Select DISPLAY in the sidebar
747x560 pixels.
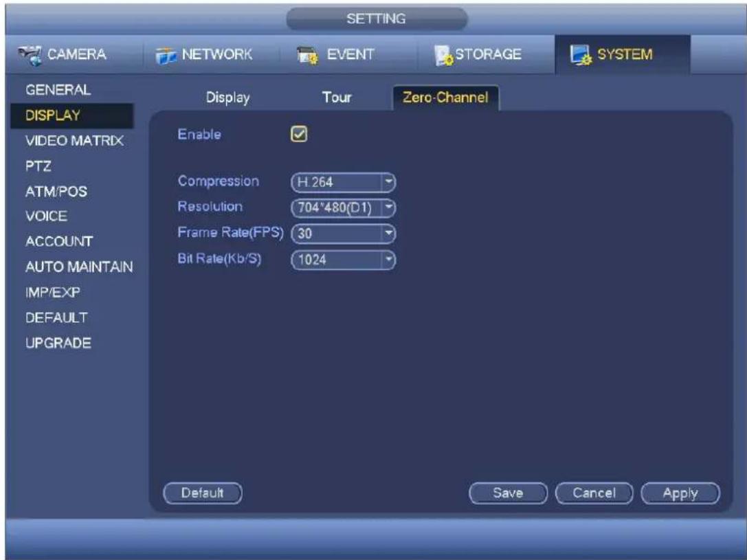pos(72,115)
